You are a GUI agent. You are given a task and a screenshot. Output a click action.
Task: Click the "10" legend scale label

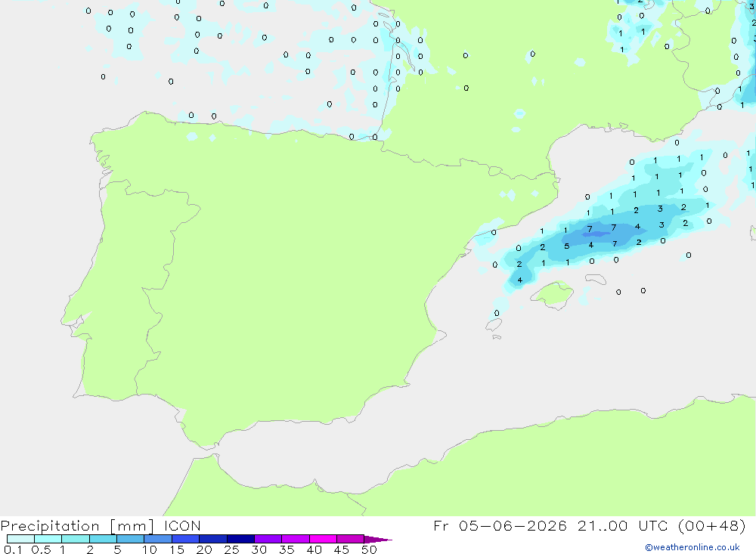pyautogui.click(x=149, y=549)
